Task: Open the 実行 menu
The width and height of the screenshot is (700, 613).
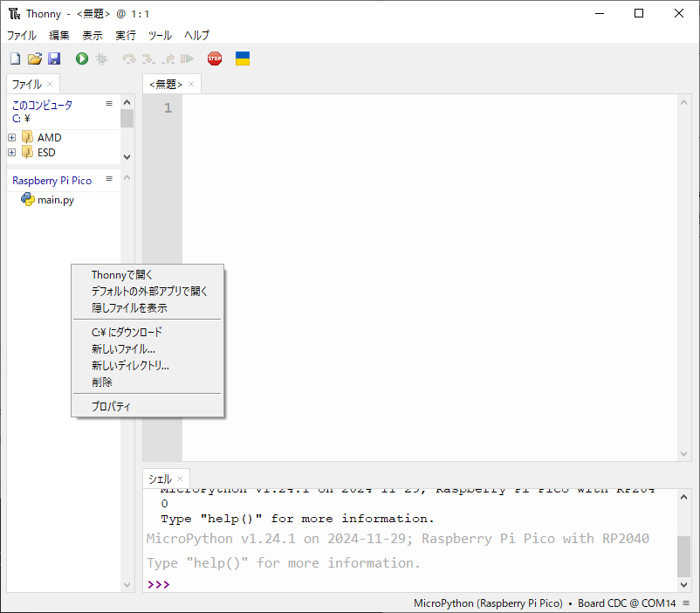Action: pyautogui.click(x=126, y=35)
